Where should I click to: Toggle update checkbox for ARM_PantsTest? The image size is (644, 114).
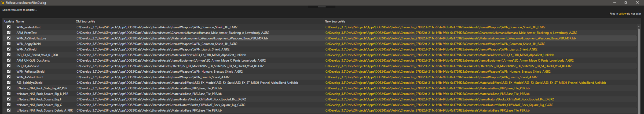[9, 33]
